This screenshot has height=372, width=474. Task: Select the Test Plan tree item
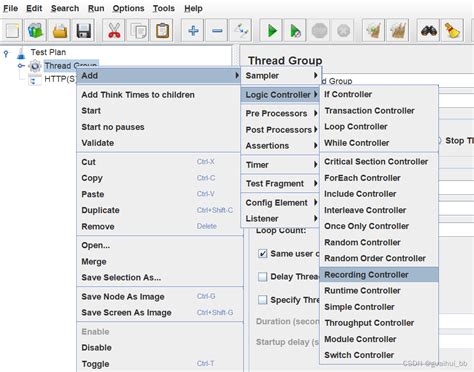pos(48,52)
